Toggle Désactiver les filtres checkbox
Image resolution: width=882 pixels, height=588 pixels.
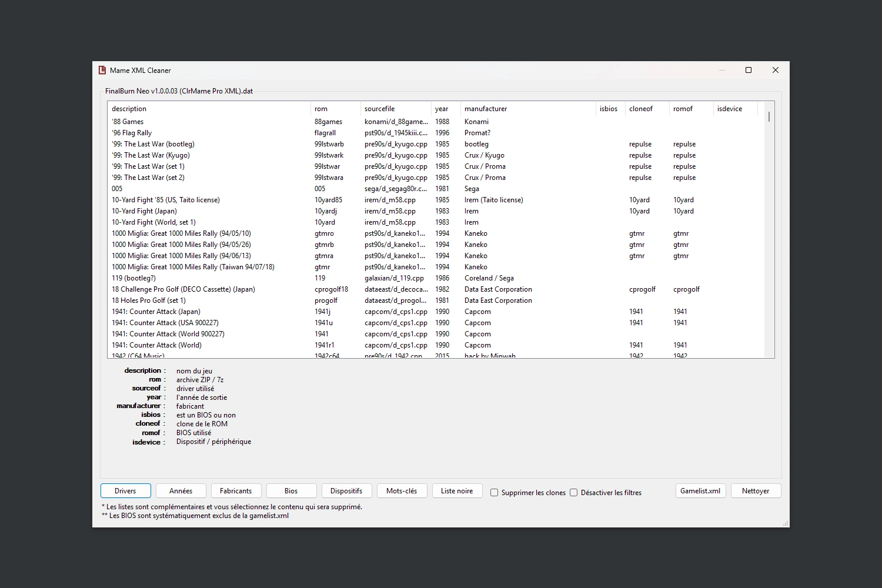(574, 493)
